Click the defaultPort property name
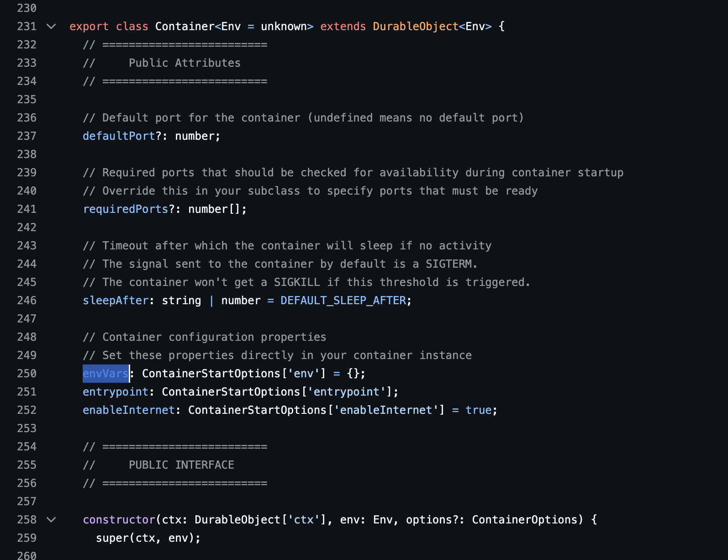Viewport: 728px width, 560px height. [x=119, y=136]
